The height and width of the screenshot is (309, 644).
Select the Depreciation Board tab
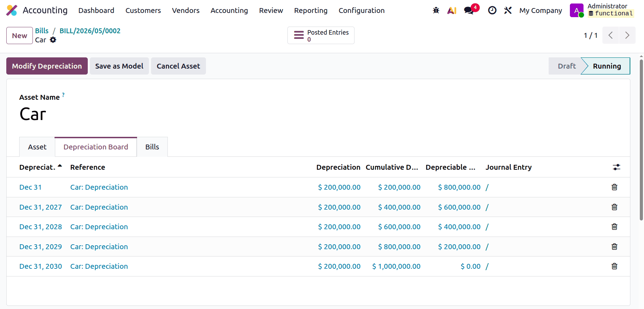pyautogui.click(x=96, y=147)
